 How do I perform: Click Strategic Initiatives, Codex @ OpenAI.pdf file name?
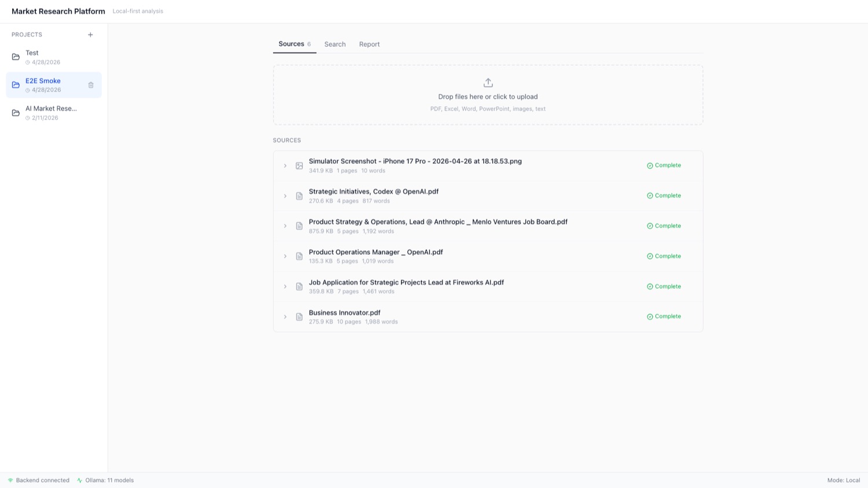[x=373, y=192]
